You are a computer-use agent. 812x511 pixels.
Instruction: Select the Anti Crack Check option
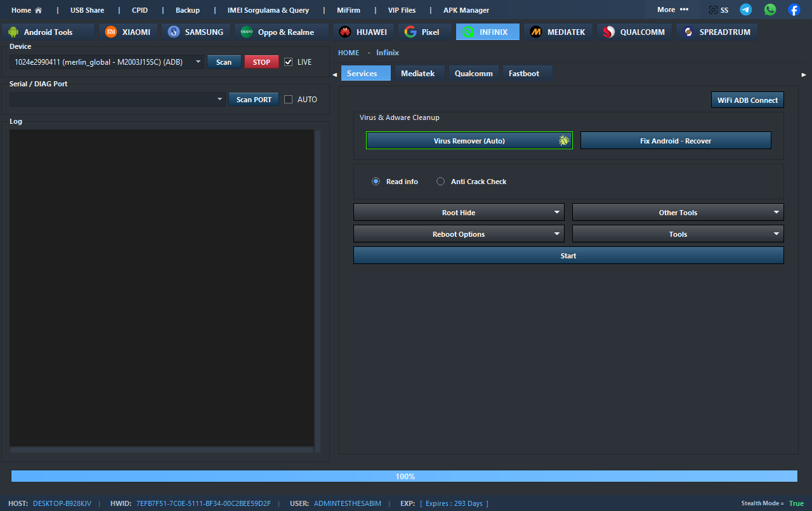pyautogui.click(x=441, y=182)
